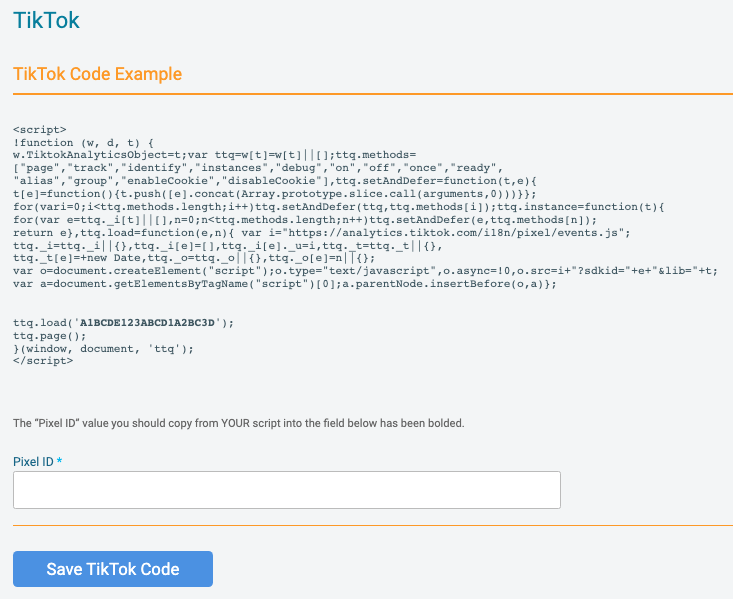Click the line beginning "alias","group","enableCookie"

(x=275, y=181)
